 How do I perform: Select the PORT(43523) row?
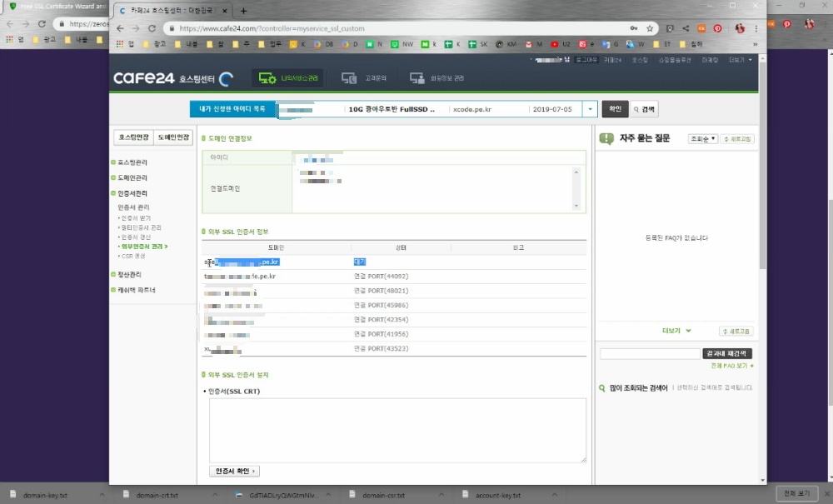[x=394, y=348]
